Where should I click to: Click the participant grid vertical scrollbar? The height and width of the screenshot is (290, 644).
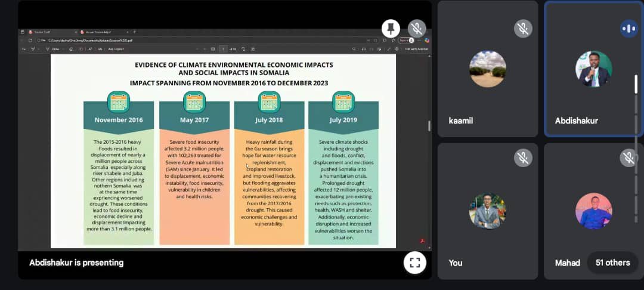(636, 84)
